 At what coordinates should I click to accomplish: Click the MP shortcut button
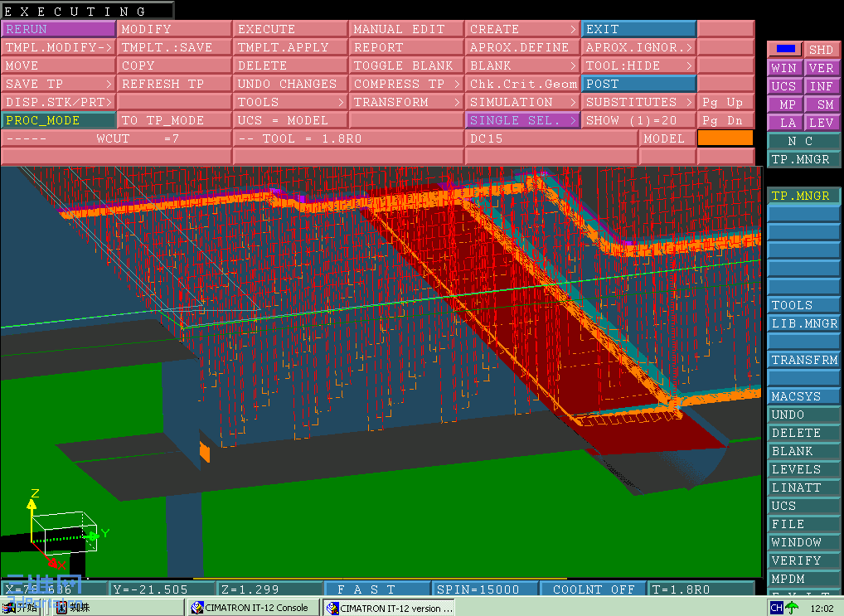coord(785,104)
